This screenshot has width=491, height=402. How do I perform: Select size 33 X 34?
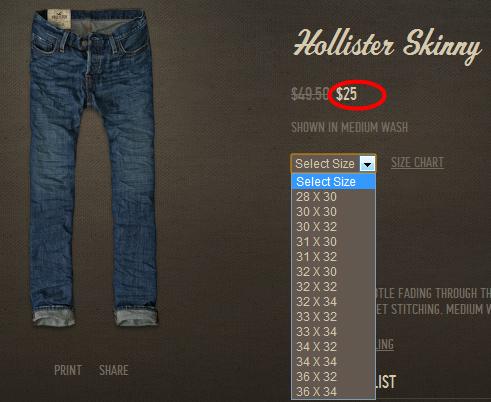[x=334, y=332]
